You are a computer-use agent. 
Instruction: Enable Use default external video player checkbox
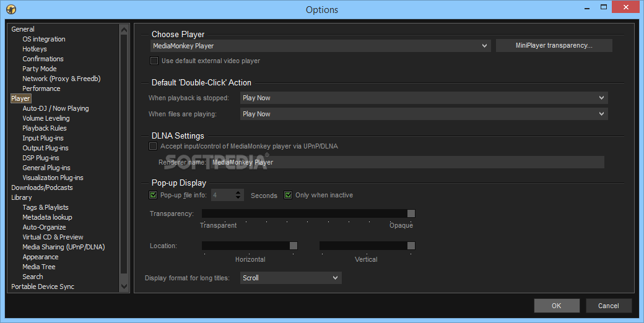tap(154, 61)
